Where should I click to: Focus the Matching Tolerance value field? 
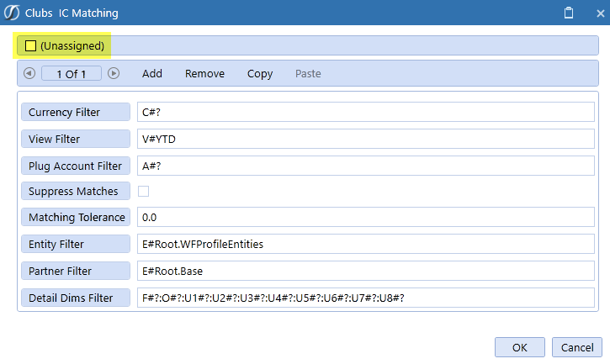365,218
